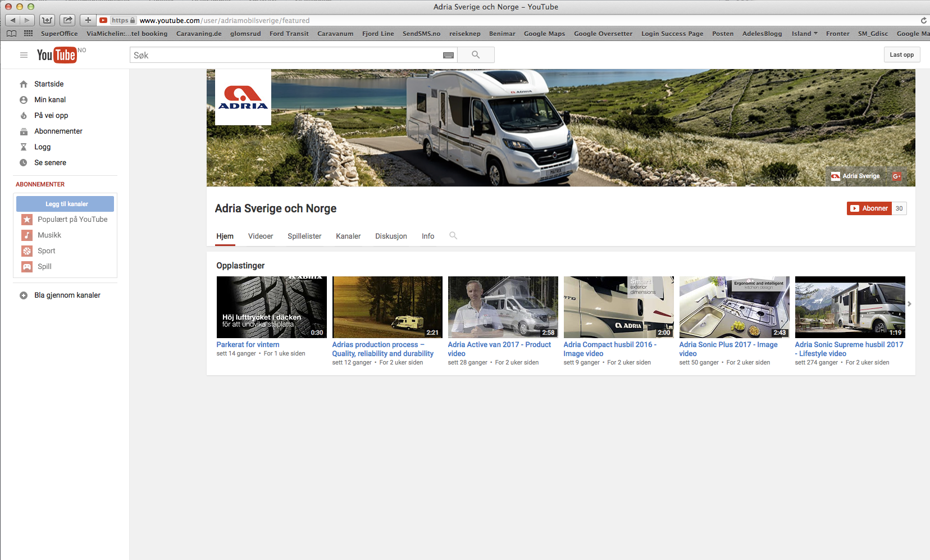Open the Spillelister tab
Screen dimensions: 930x560
click(x=304, y=236)
